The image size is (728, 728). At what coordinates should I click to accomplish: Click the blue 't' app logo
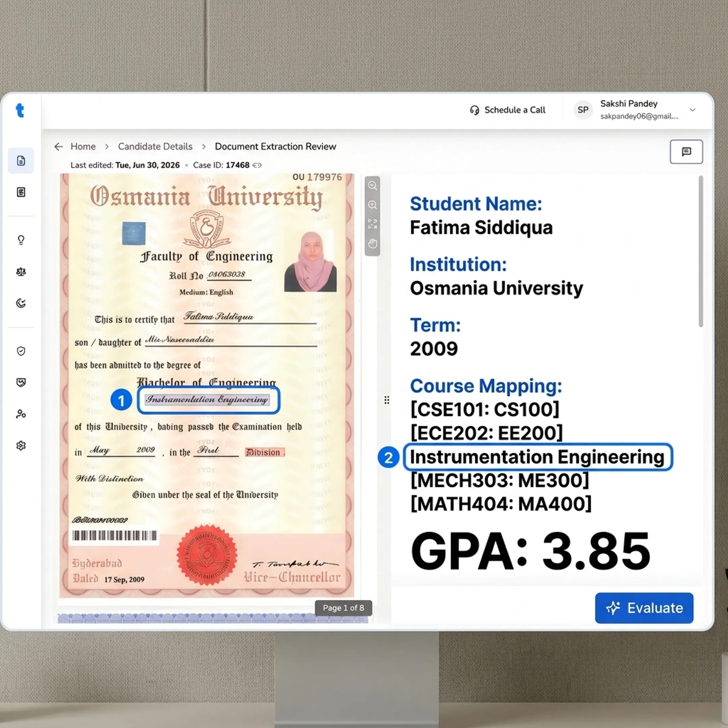pos(20,111)
